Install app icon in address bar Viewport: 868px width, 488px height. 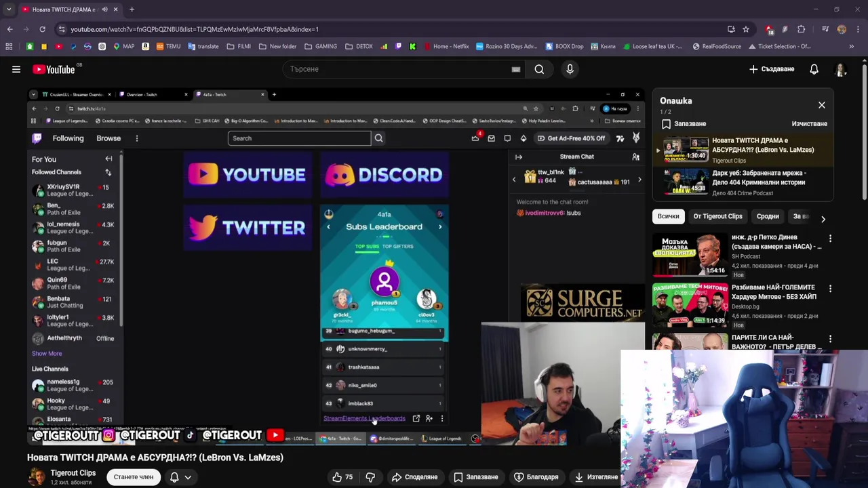coord(731,29)
